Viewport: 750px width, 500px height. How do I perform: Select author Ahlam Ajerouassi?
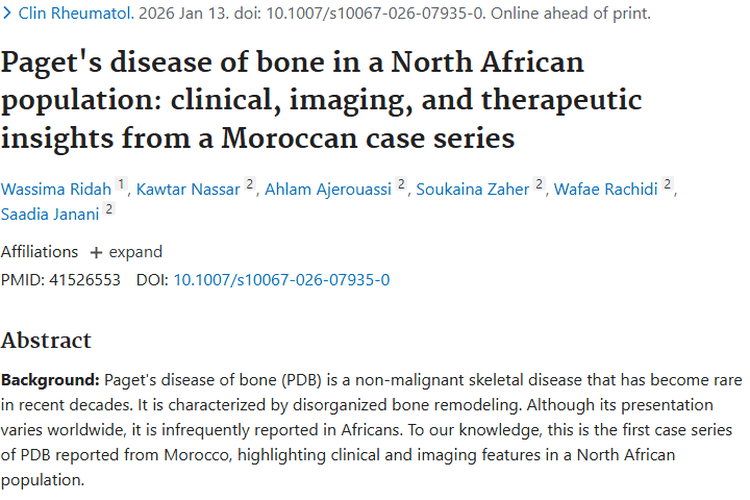(x=328, y=189)
